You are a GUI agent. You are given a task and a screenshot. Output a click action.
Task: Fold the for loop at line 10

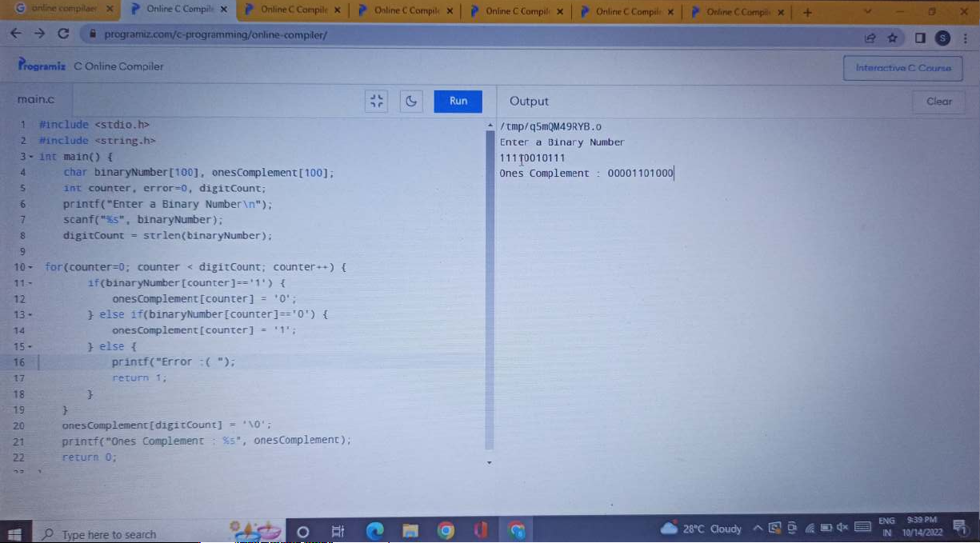pyautogui.click(x=31, y=267)
